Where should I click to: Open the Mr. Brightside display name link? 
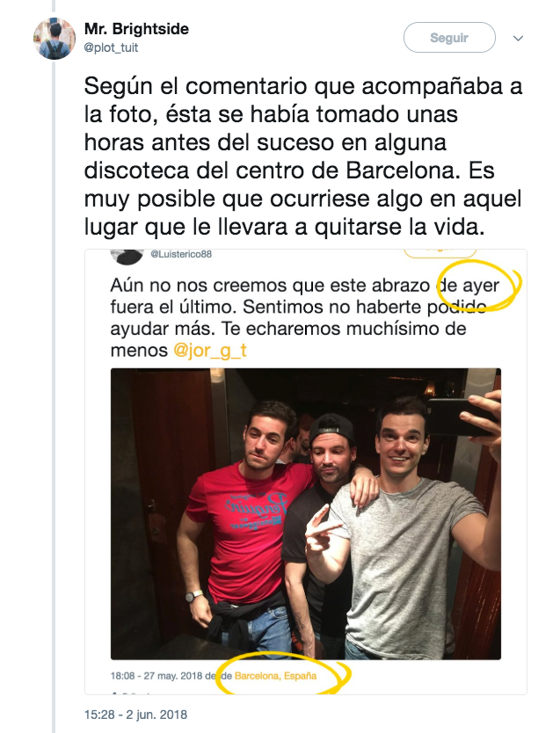136,29
